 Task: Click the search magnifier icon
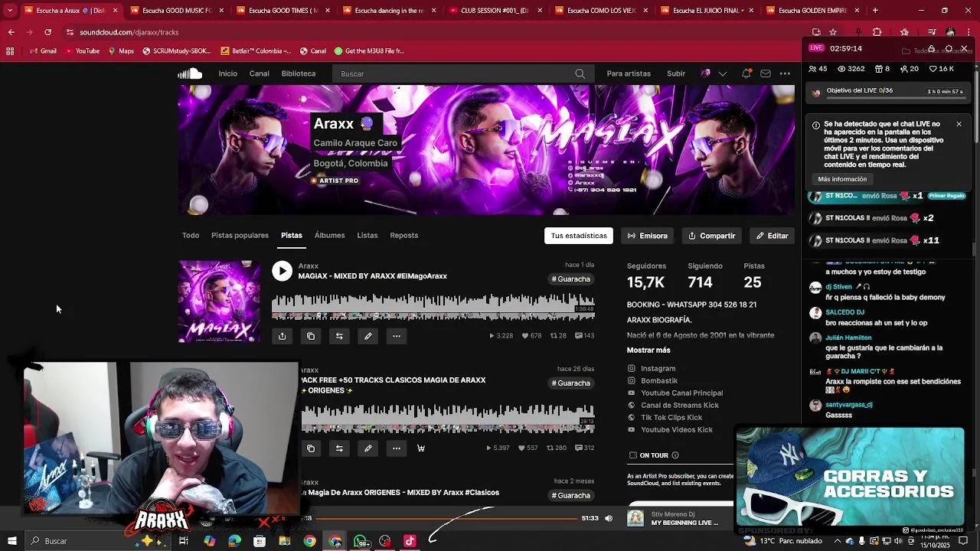tap(580, 73)
